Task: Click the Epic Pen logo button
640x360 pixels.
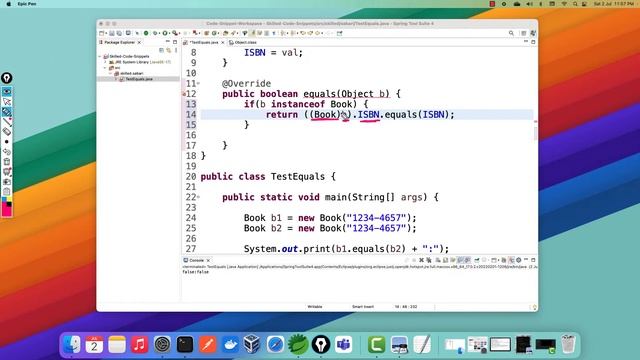Action: point(7,78)
